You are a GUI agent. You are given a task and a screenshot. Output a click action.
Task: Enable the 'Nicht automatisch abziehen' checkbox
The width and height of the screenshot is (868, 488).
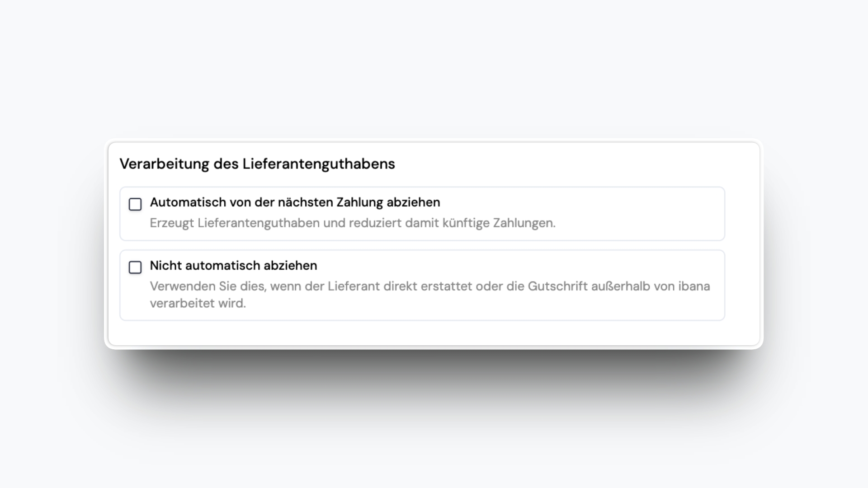[135, 267]
